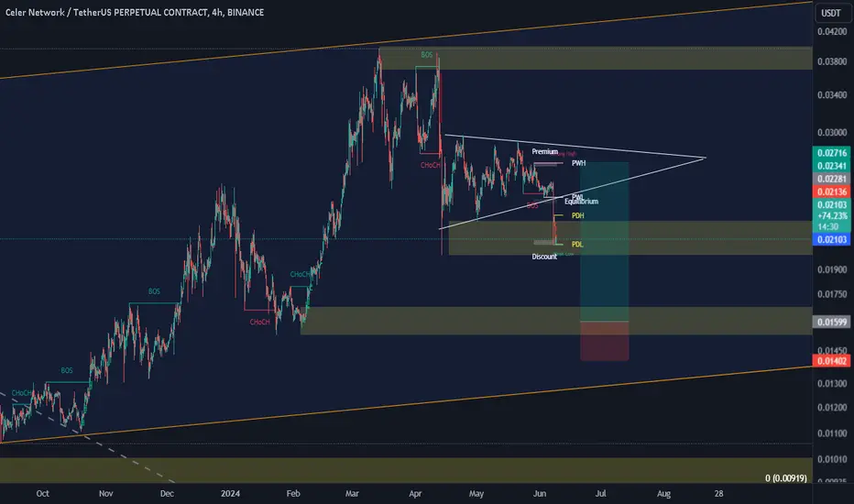Viewport: 854px width, 504px height.
Task: Select the Premium zone label
Action: tap(544, 151)
